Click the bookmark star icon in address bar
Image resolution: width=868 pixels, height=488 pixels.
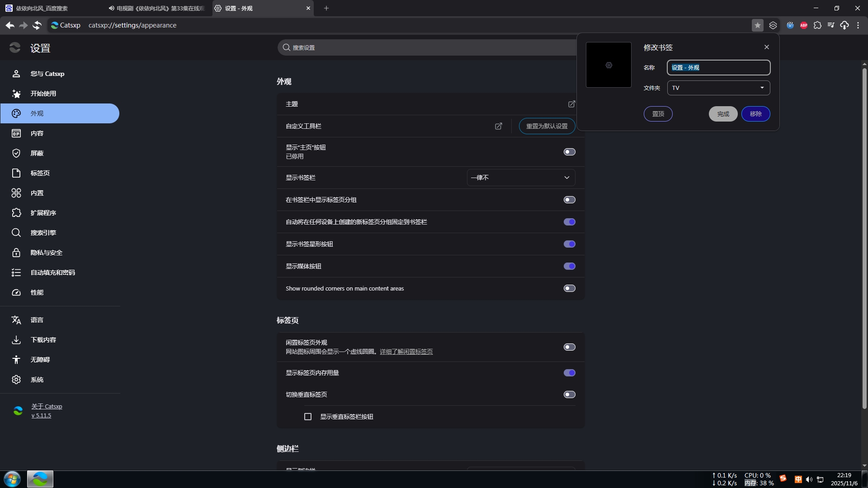(x=758, y=25)
